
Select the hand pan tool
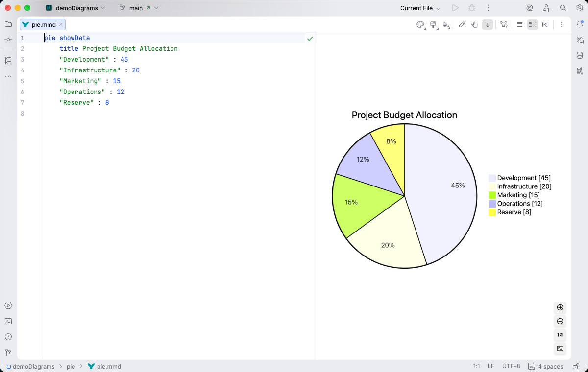[x=475, y=24]
